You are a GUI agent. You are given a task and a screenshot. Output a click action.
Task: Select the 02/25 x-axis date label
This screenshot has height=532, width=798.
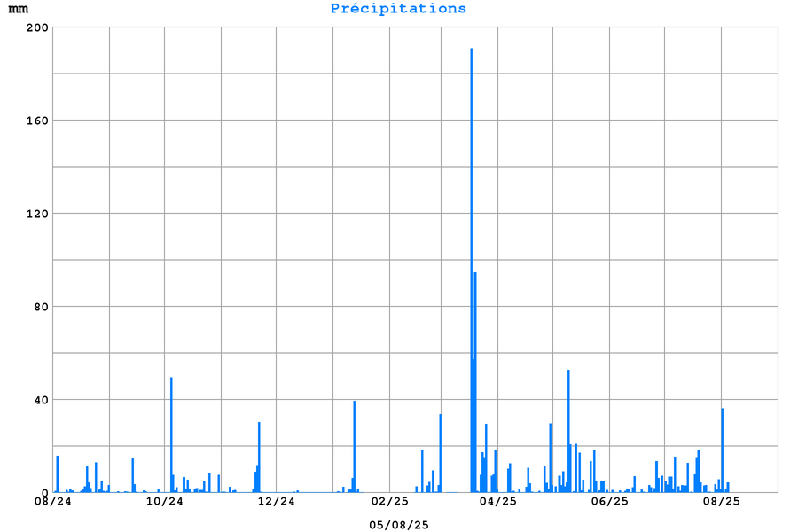point(388,502)
